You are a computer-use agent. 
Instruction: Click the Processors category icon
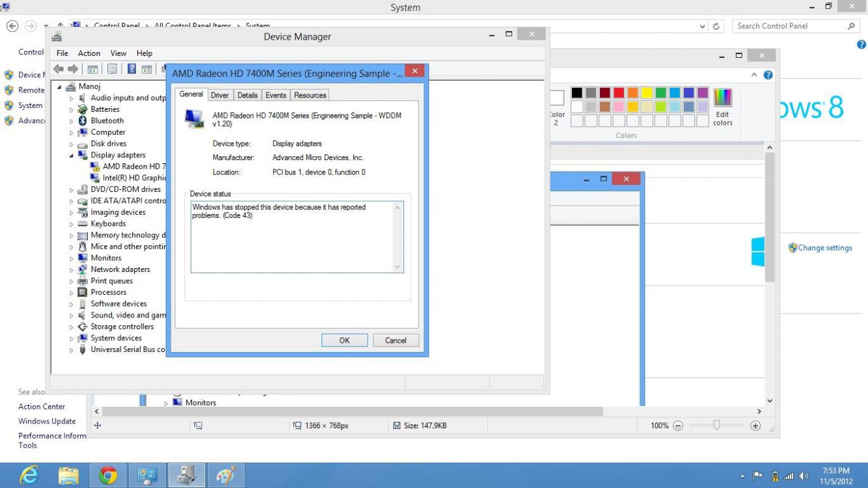83,292
